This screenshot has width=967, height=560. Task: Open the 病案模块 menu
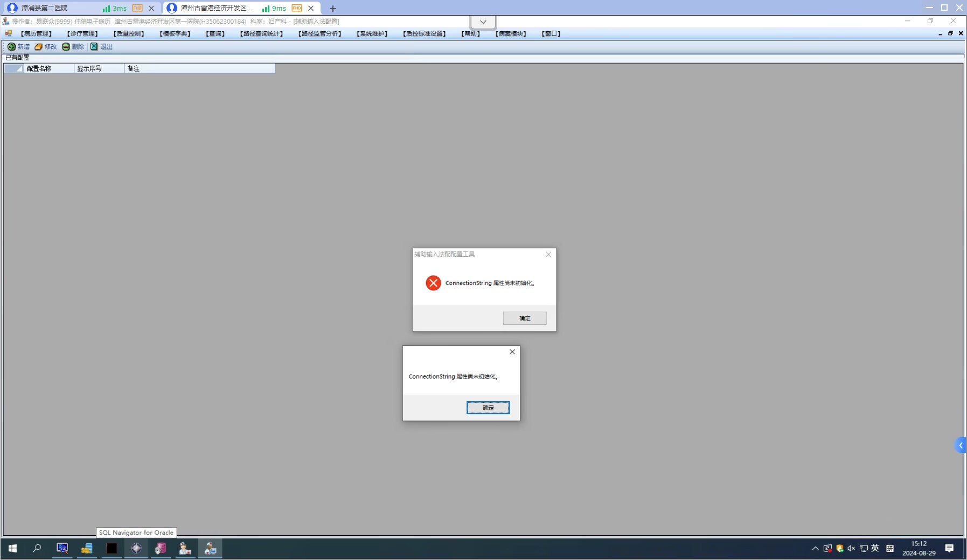click(x=511, y=33)
